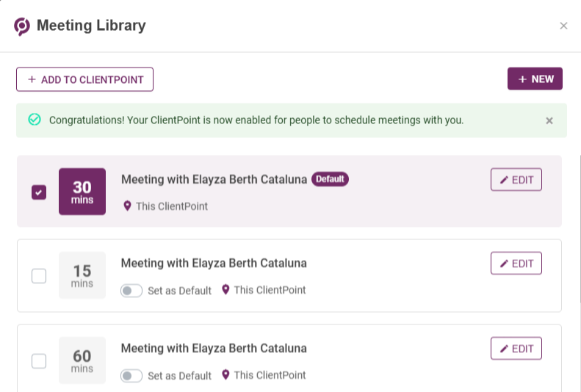Click the 30 mins duration tile
The width and height of the screenshot is (581, 392).
82,192
